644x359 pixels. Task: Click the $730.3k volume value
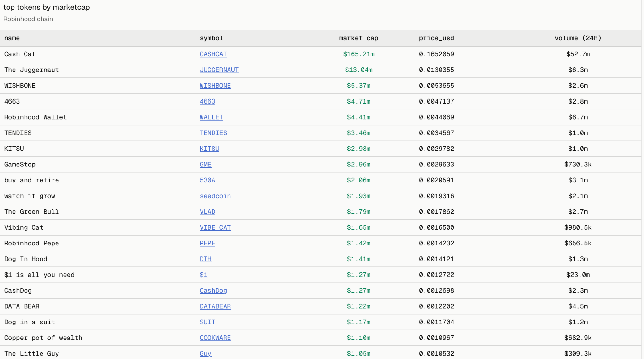pos(578,164)
